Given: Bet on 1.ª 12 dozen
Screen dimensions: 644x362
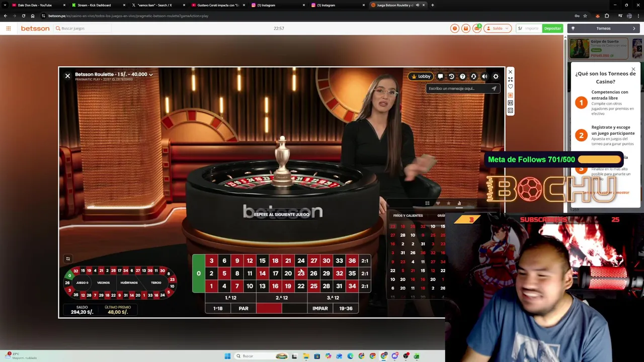Looking at the screenshot, I should click(x=230, y=298).
